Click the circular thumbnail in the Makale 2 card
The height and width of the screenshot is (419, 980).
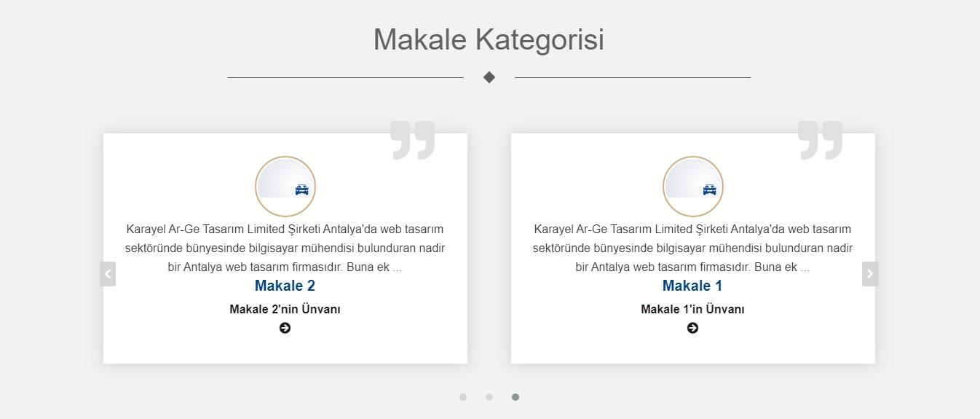tap(285, 187)
